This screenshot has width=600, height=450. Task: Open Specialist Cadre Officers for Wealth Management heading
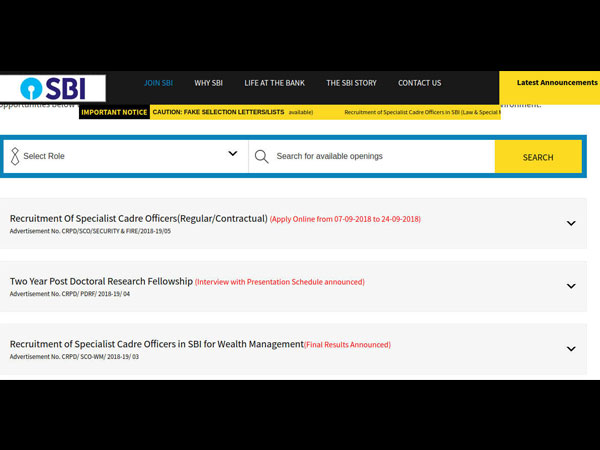[157, 344]
